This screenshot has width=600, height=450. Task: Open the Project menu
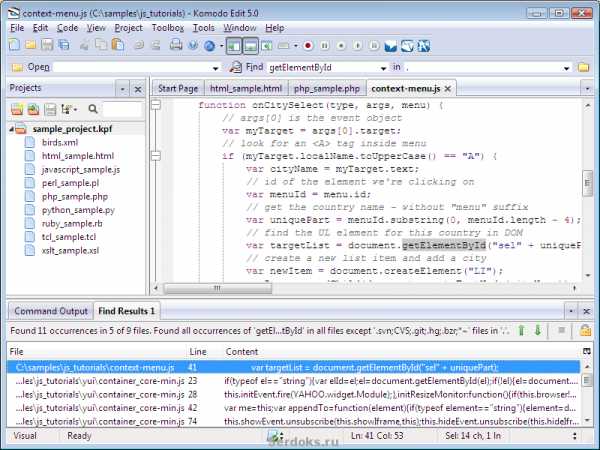128,28
